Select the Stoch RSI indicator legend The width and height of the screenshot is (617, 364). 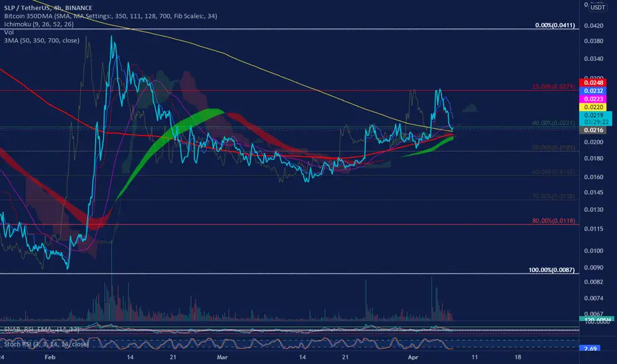pyautogui.click(x=46, y=344)
